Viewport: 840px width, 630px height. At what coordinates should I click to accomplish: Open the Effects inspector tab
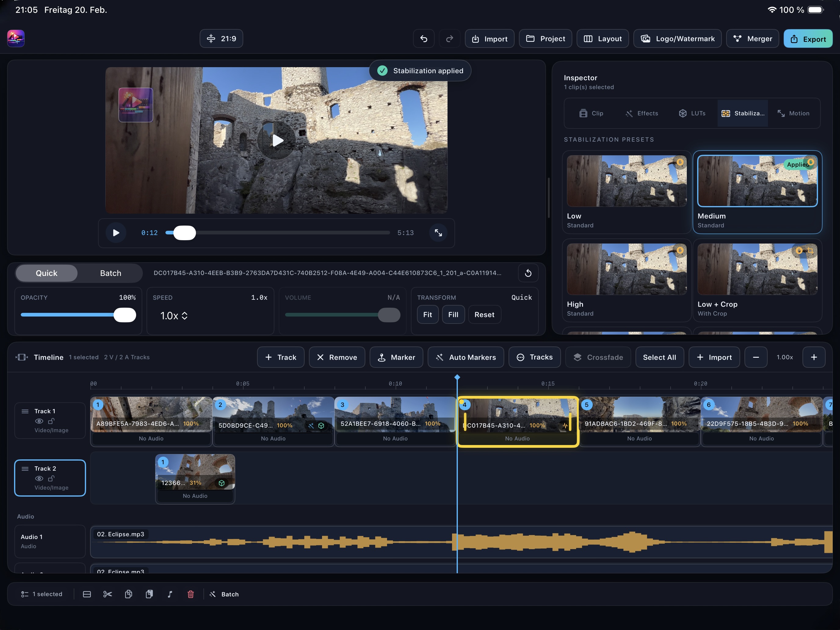(642, 113)
